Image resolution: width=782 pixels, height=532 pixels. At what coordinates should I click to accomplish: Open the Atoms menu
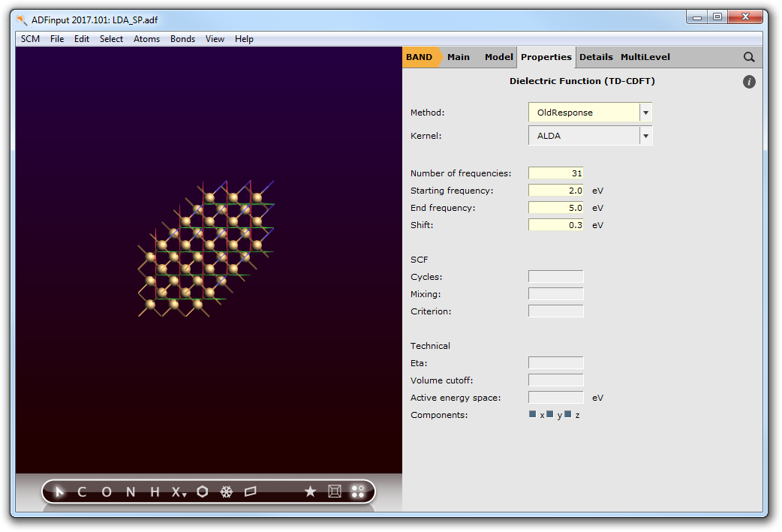coord(146,39)
